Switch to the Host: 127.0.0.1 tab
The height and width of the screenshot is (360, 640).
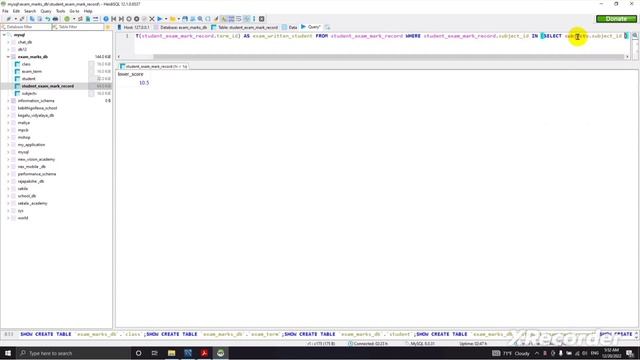(133, 27)
